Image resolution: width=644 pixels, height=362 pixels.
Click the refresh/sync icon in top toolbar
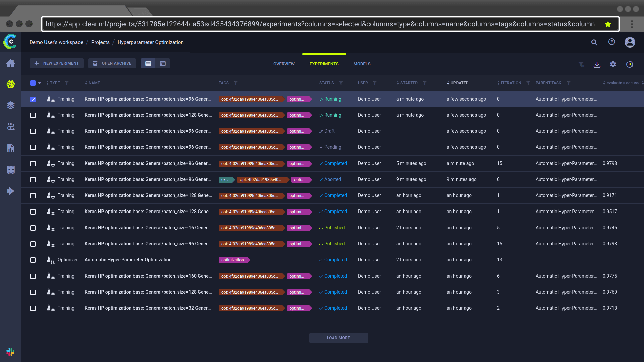tap(629, 64)
